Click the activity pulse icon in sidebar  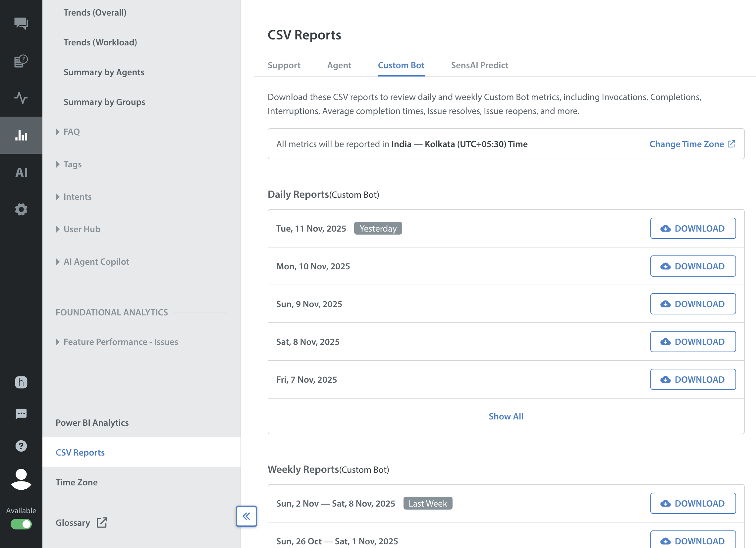point(21,98)
